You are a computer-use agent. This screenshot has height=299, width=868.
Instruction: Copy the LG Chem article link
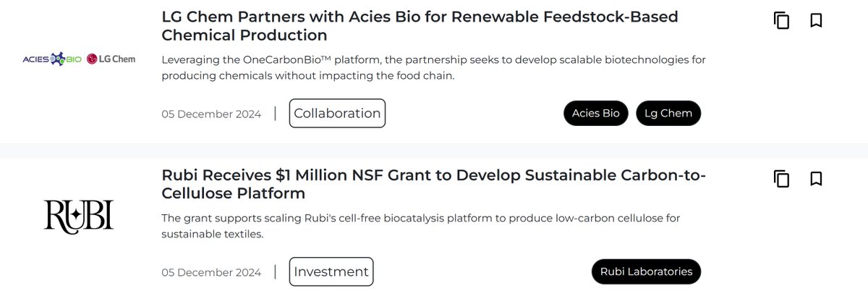pos(781,20)
